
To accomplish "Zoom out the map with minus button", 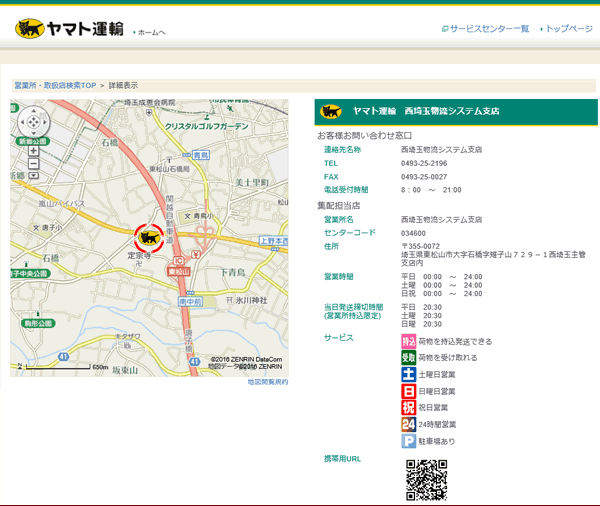I will (x=33, y=163).
